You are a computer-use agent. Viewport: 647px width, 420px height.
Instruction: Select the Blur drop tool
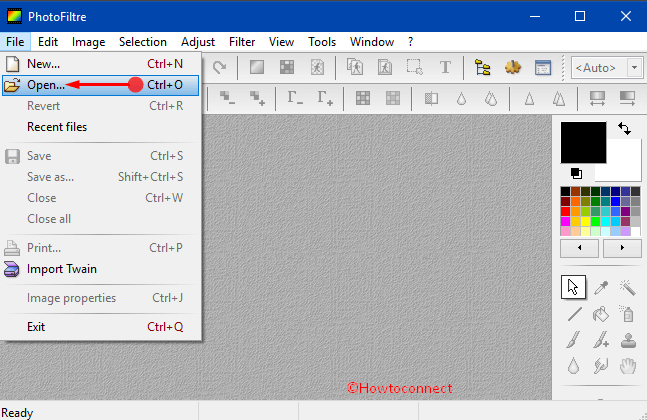coord(573,366)
